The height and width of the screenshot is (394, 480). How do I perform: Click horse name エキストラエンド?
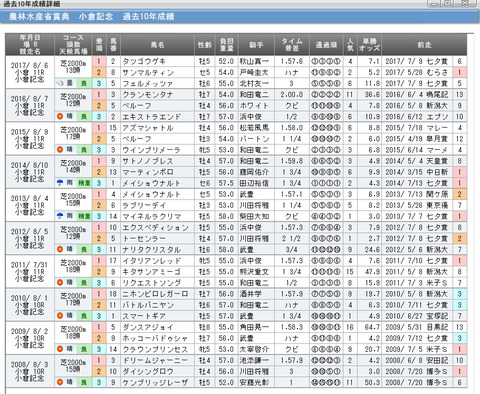tap(152, 117)
